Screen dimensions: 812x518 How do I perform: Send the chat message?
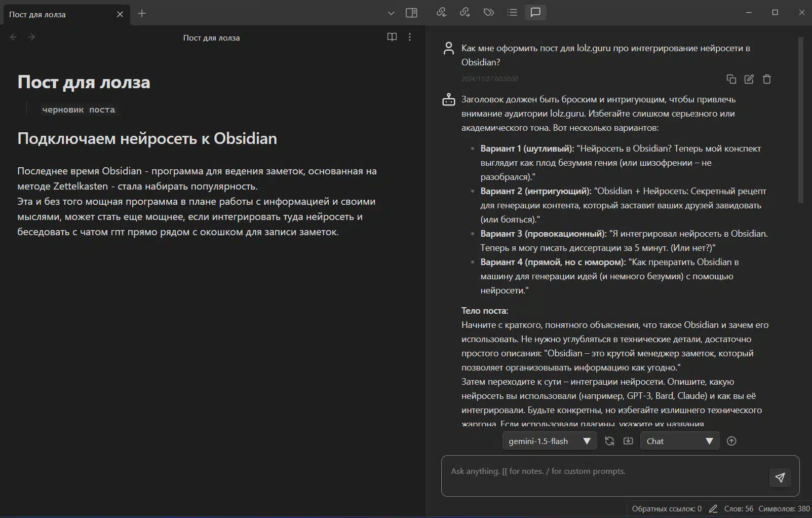click(780, 477)
